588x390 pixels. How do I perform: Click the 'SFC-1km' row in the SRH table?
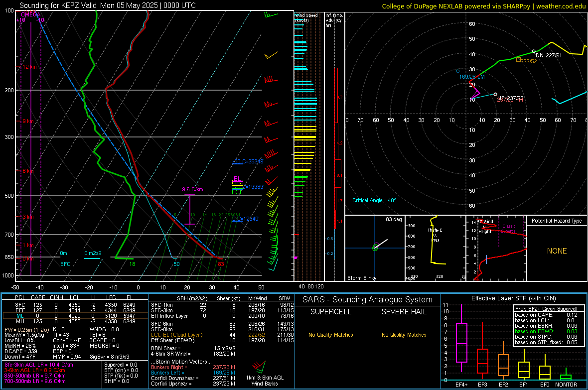click(222, 305)
